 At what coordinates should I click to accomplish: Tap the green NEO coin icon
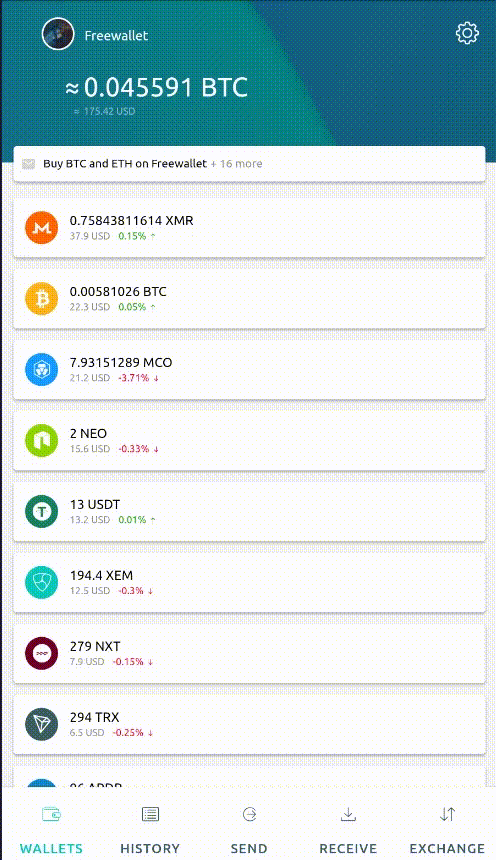coord(42,440)
